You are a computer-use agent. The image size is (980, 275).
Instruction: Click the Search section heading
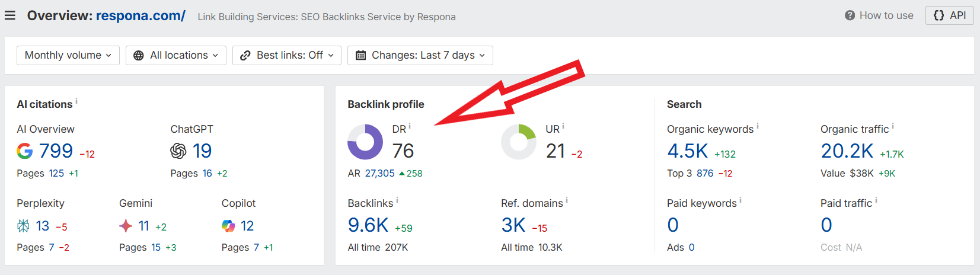click(684, 104)
